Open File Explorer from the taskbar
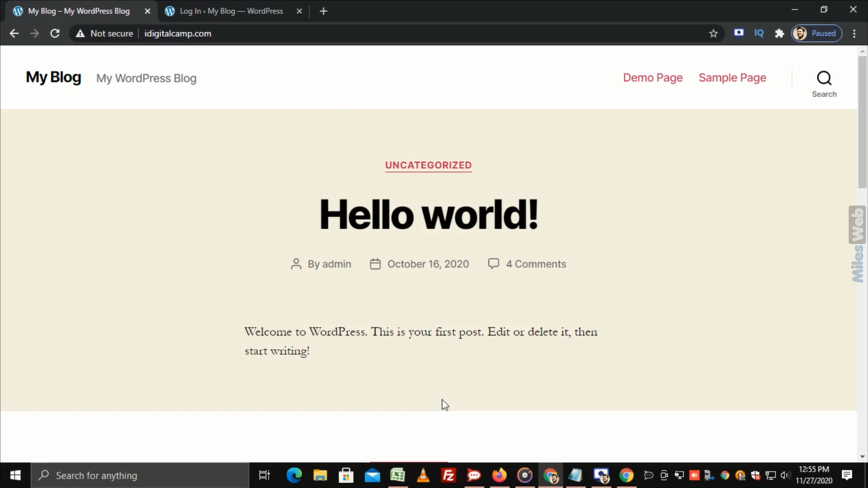This screenshot has height=488, width=868. [x=320, y=475]
